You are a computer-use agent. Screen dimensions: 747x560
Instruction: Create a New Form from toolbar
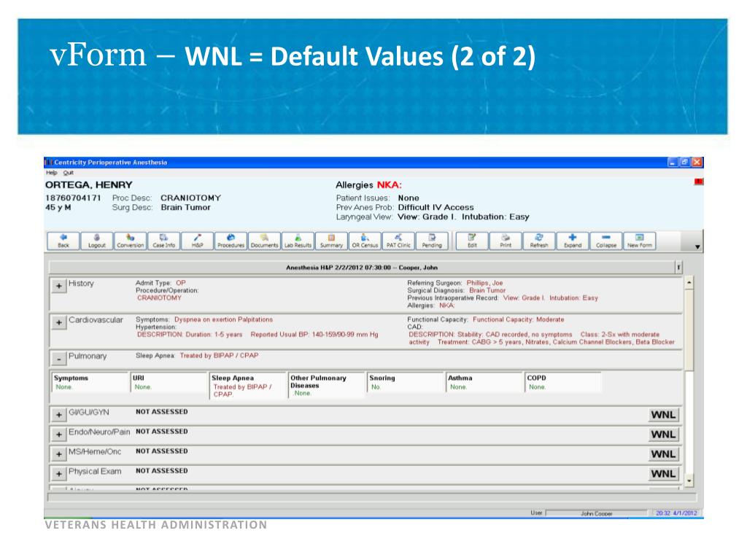click(639, 241)
